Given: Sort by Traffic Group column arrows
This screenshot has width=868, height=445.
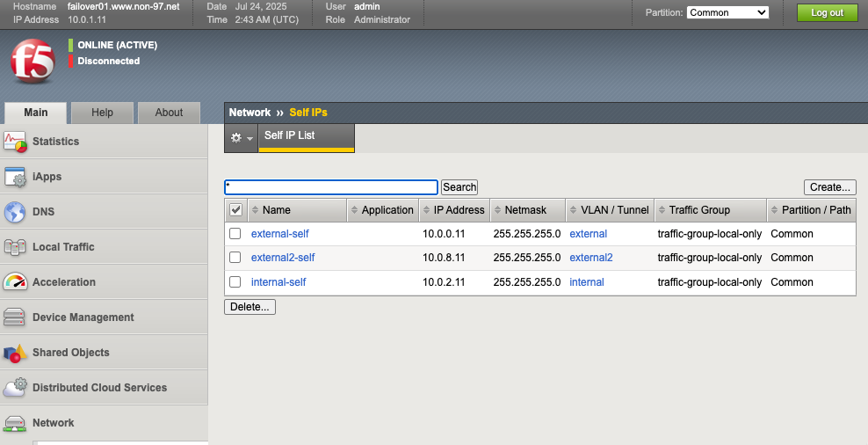Looking at the screenshot, I should point(662,210).
